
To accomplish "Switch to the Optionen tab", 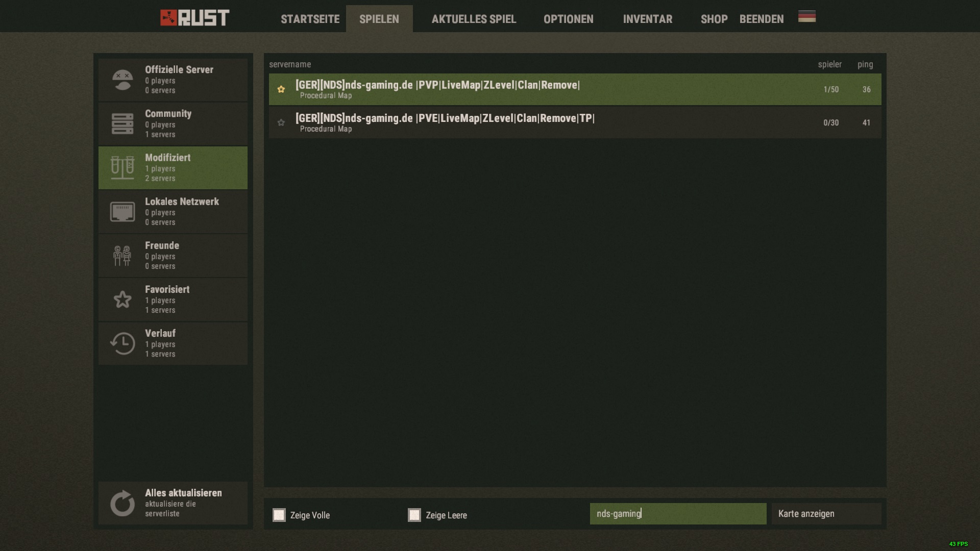I will 568,19.
